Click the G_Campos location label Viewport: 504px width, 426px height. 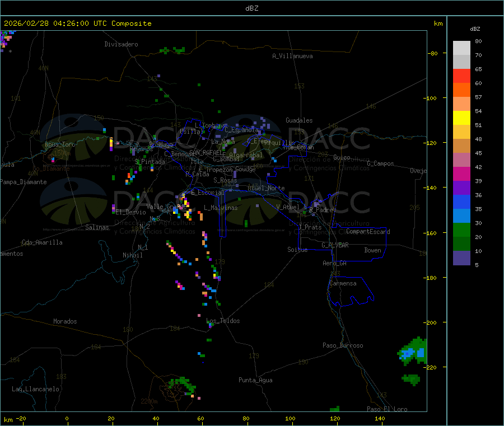tap(380, 163)
